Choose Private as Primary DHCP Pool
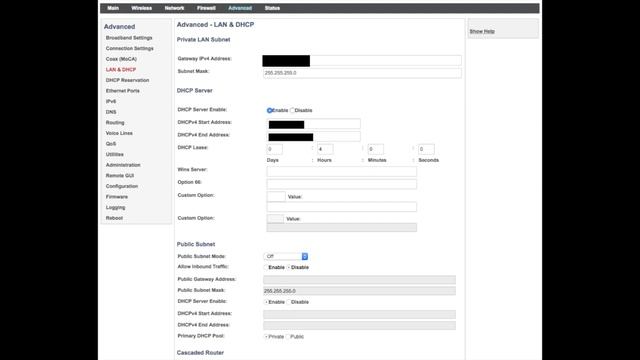 pyautogui.click(x=266, y=337)
